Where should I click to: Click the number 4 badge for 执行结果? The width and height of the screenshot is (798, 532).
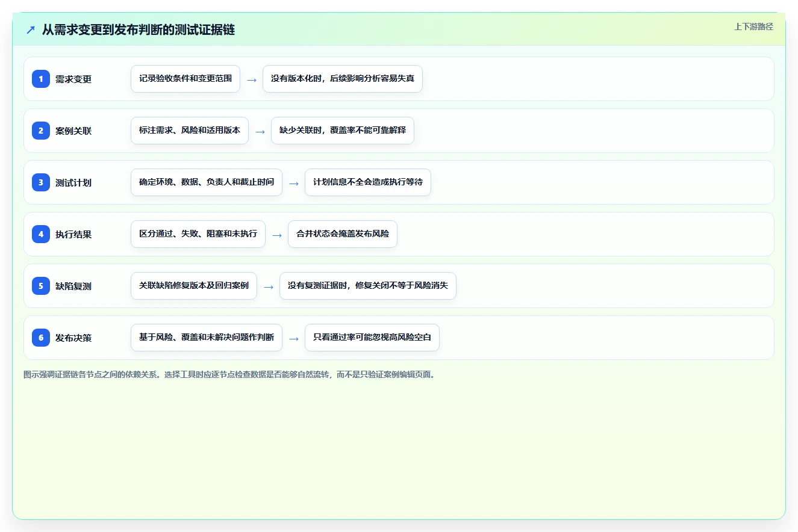(41, 234)
